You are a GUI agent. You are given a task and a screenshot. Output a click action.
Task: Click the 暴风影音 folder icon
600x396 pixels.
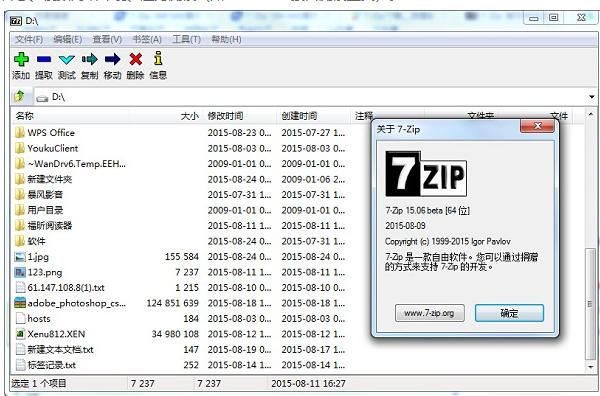click(20, 194)
